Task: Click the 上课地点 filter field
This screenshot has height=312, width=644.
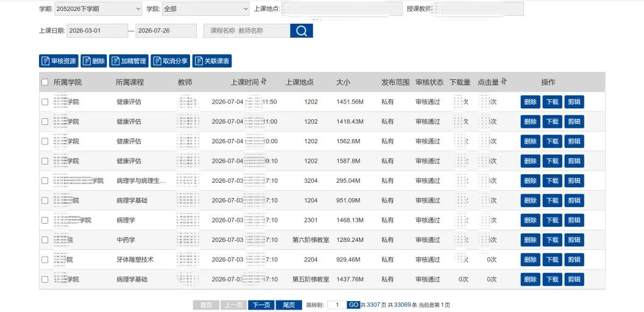Action: [x=342, y=9]
